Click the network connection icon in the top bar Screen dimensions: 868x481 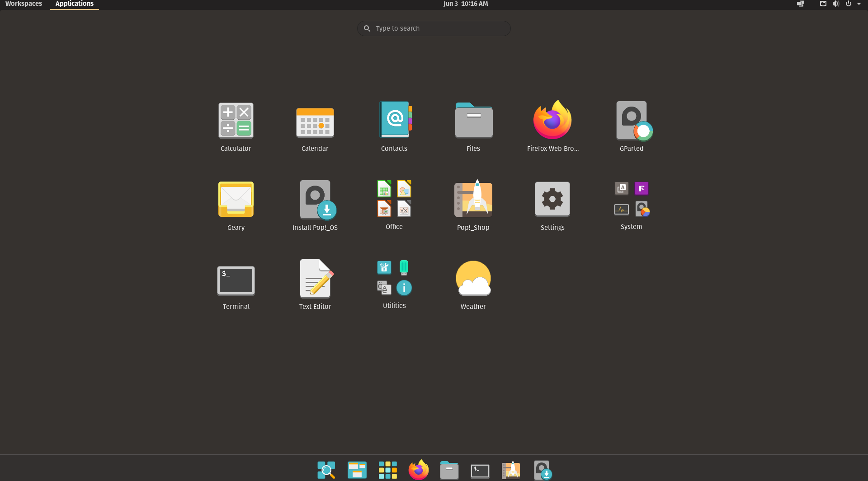(823, 4)
